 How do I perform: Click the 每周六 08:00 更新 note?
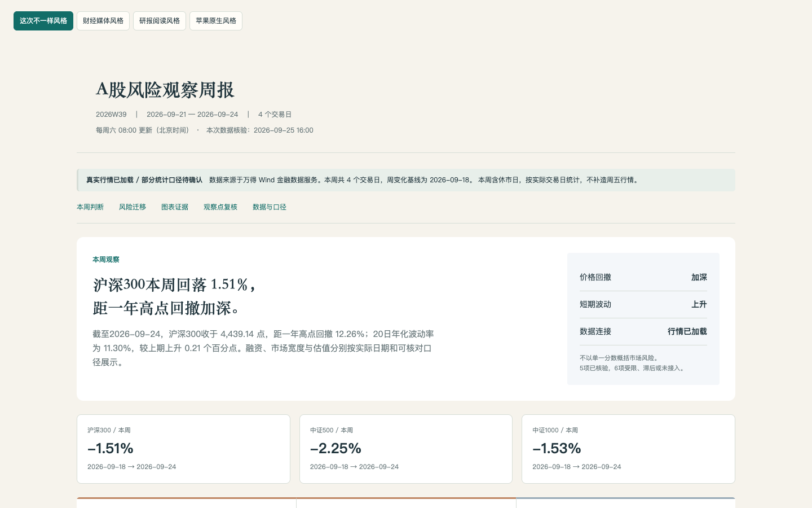click(144, 130)
